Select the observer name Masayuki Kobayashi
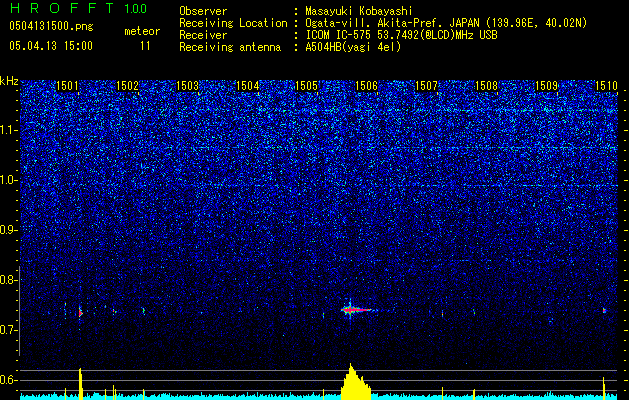This screenshot has height=400, width=629. 359,12
